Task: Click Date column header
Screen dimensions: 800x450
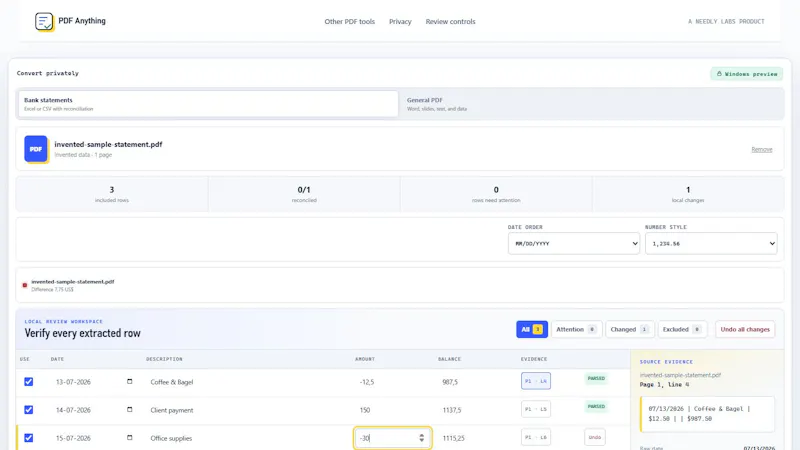Action: [57, 359]
